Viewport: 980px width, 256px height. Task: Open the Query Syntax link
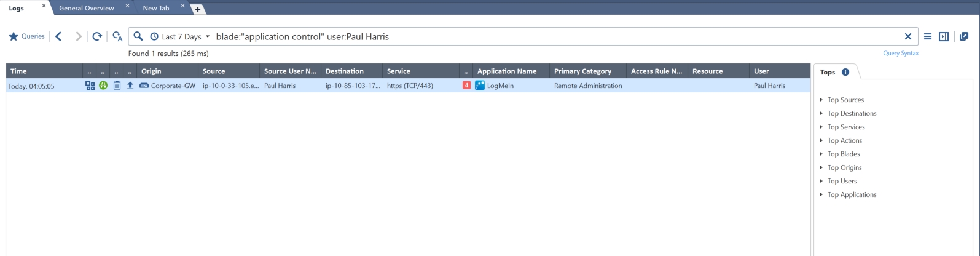[900, 54]
